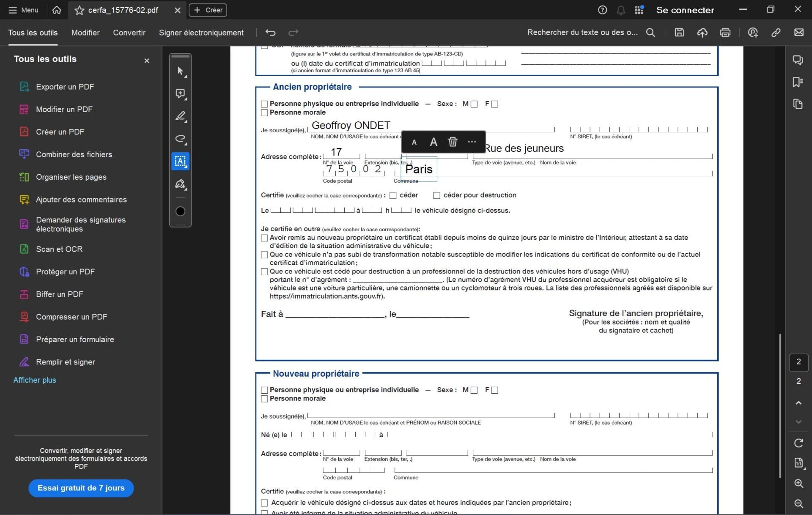The width and height of the screenshot is (812, 515).
Task: Click the print icon
Action: pos(725,33)
